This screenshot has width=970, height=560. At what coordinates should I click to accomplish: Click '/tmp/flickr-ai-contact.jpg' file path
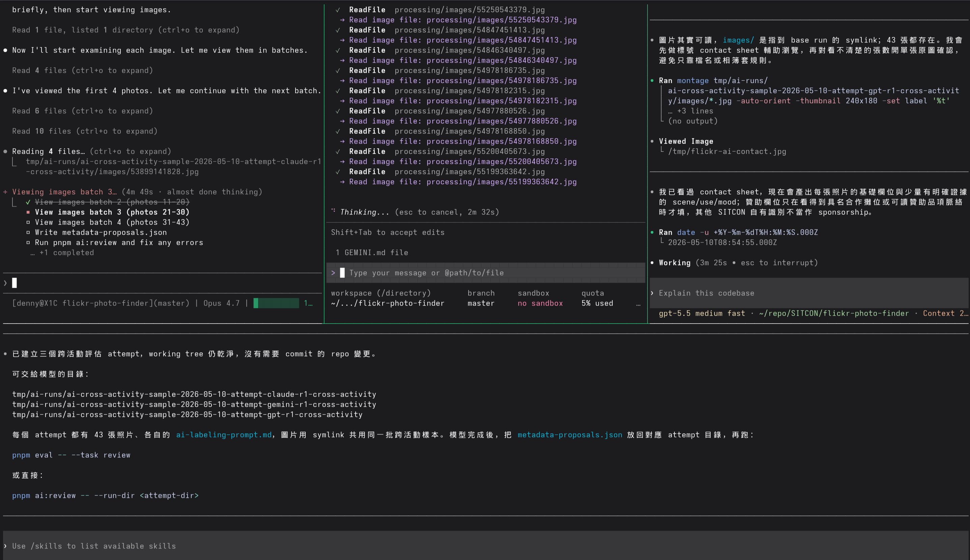tap(727, 151)
